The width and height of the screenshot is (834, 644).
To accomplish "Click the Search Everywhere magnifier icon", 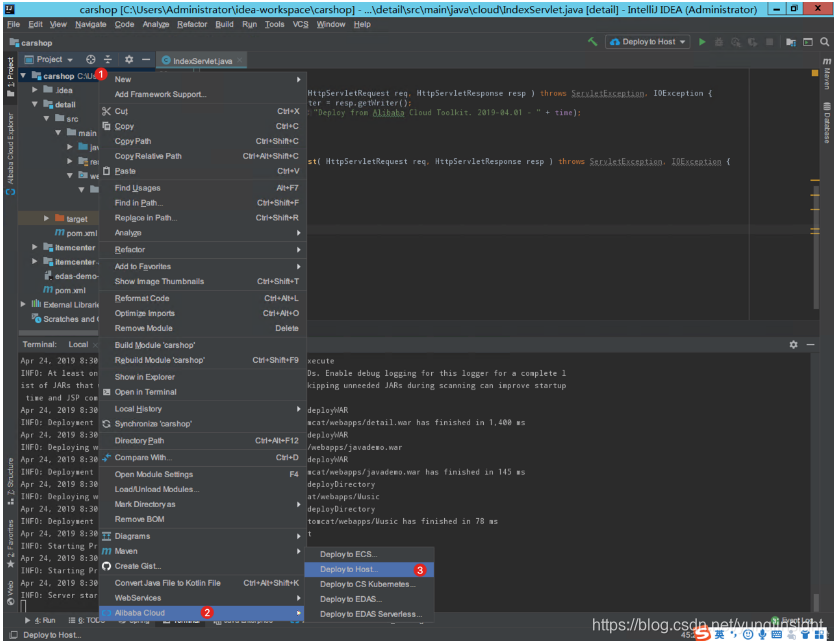I will pos(824,41).
